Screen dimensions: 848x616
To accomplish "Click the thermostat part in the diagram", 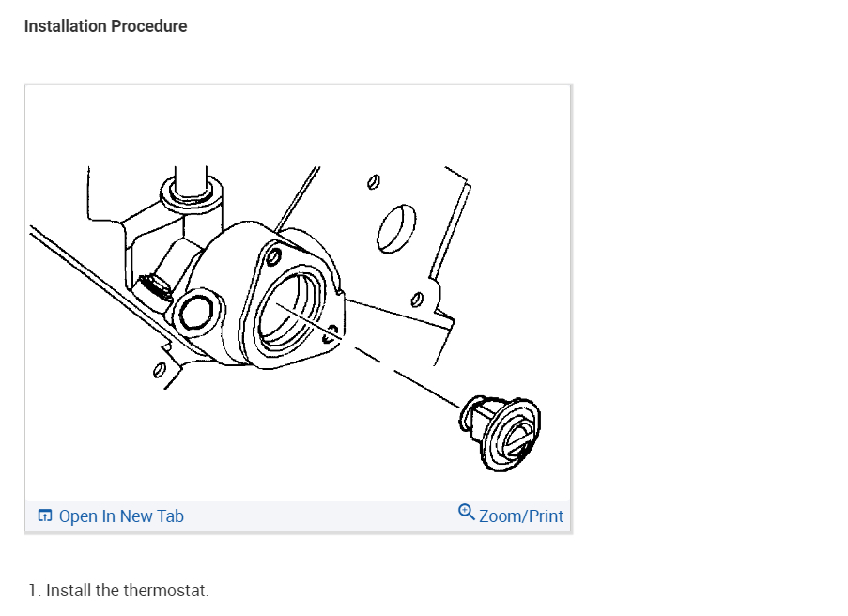I will 501,433.
